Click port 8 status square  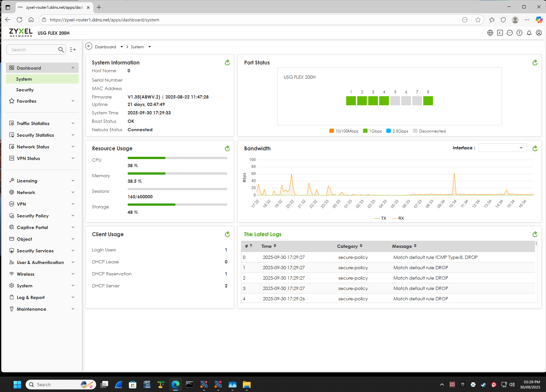coord(428,101)
